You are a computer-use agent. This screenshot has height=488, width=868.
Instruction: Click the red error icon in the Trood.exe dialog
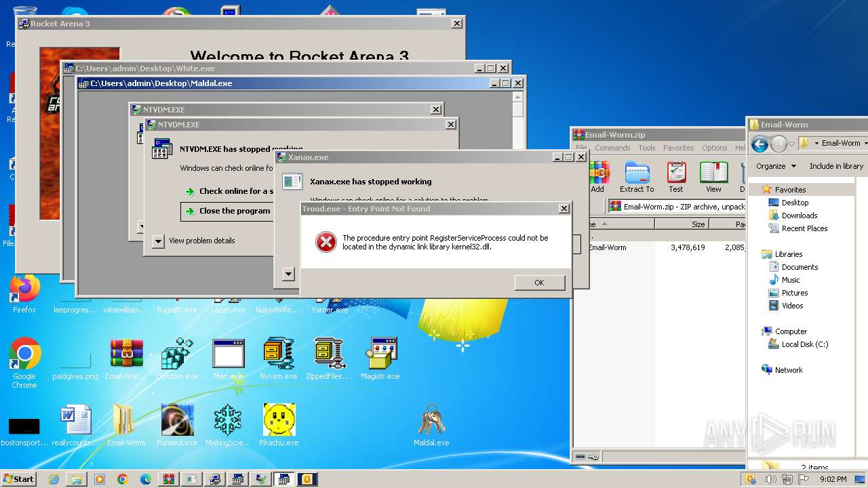[x=326, y=242]
